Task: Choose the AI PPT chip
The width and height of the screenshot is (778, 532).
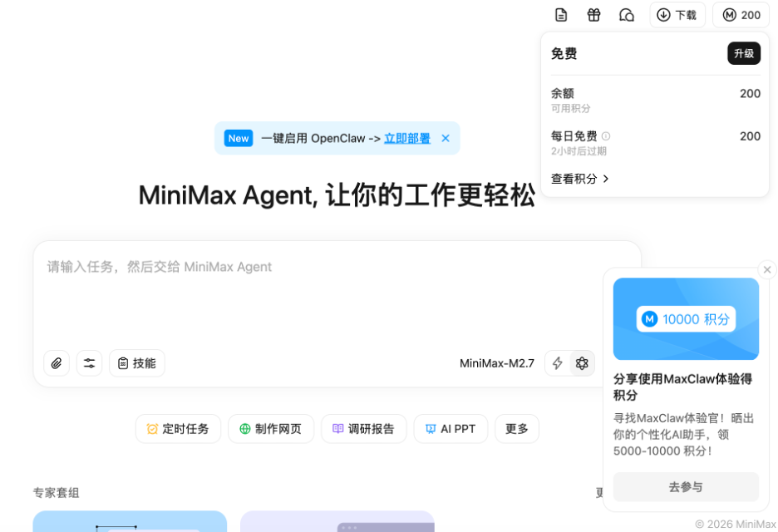Action: [x=451, y=429]
